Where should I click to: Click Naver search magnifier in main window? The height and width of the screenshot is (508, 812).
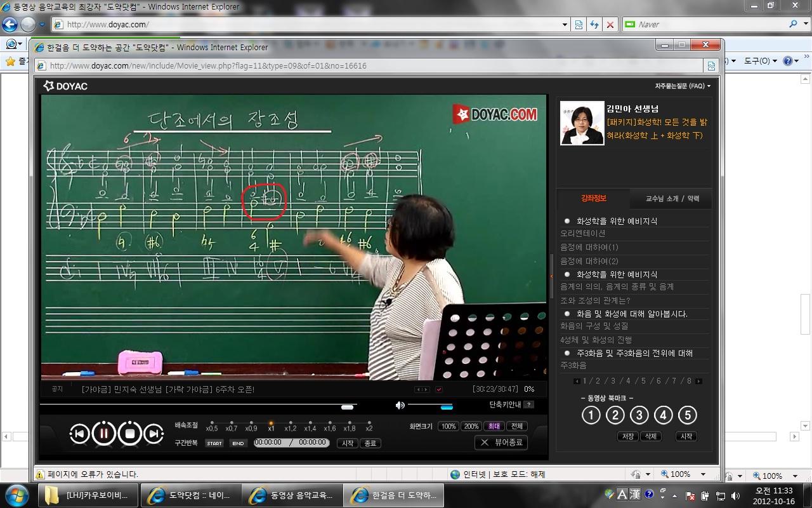coord(794,24)
